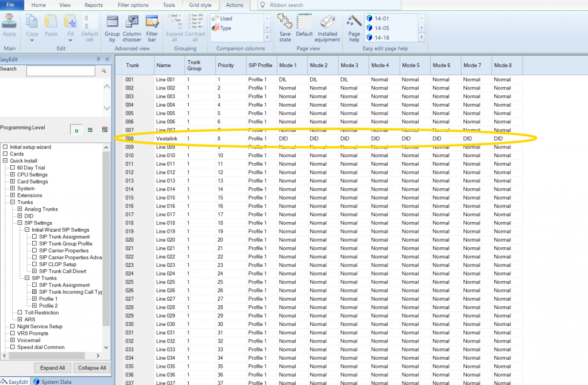The width and height of the screenshot is (588, 385).
Task: Expand the Voicemail tree node
Action: 13,340
